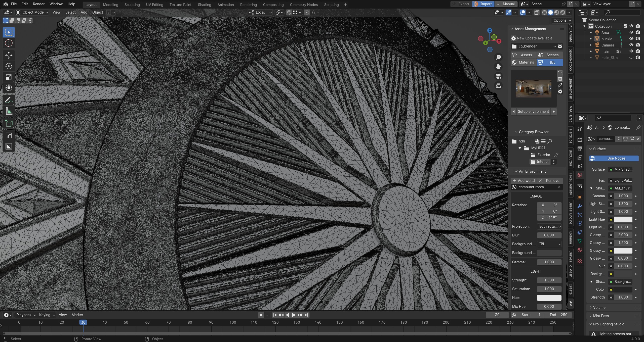Select the Annotate tool
This screenshot has width=644, height=342.
[x=9, y=100]
